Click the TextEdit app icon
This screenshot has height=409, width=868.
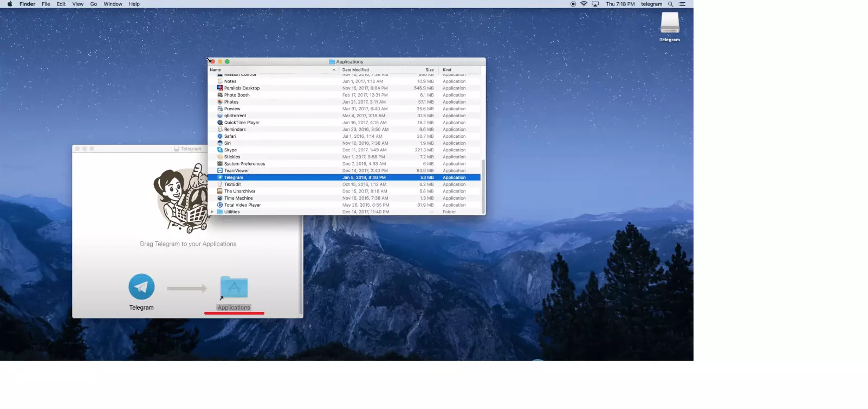(x=220, y=184)
